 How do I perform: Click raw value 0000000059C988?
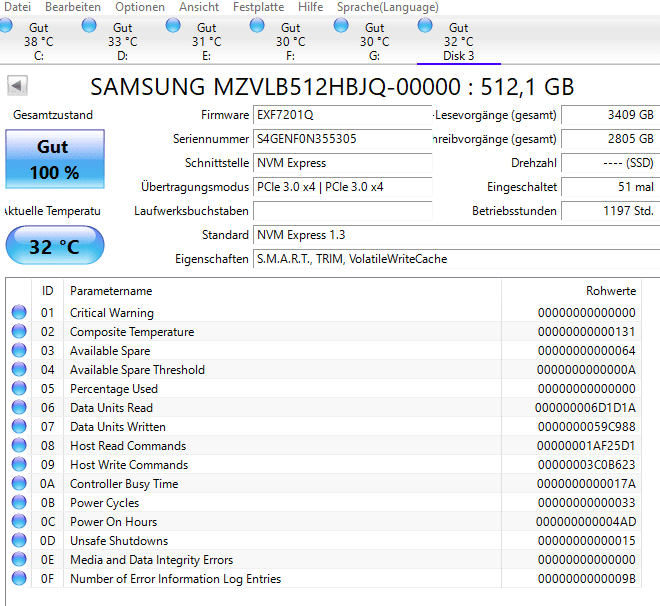587,427
